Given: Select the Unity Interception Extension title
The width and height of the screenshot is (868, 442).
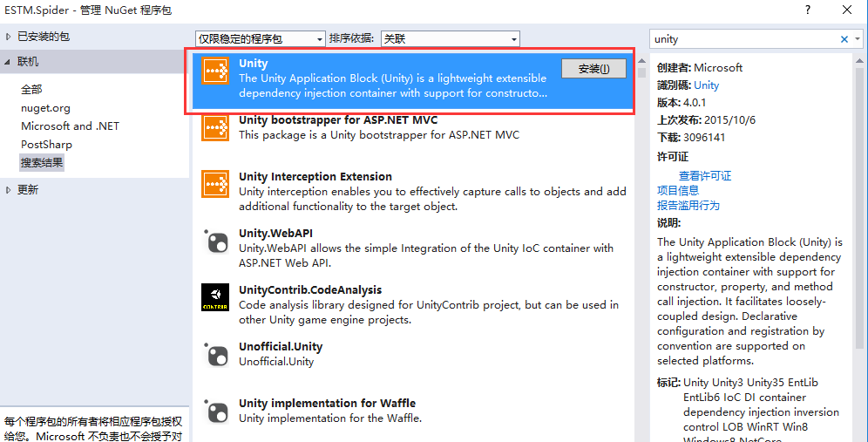Looking at the screenshot, I should coord(315,177).
